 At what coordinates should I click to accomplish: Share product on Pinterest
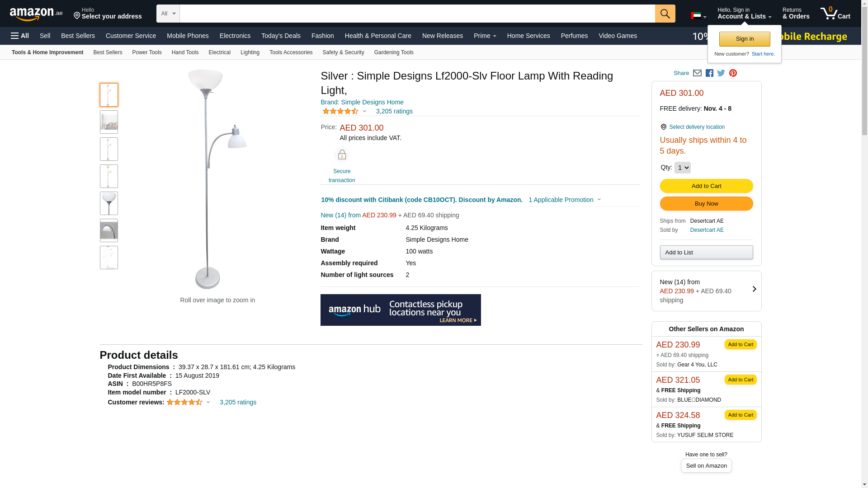click(x=733, y=73)
